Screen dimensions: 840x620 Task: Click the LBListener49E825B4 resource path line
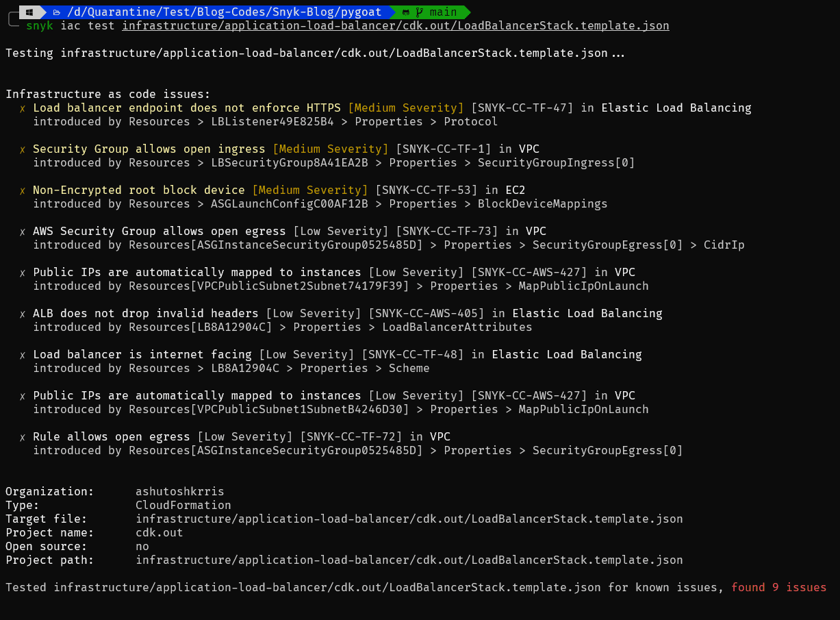tap(266, 121)
